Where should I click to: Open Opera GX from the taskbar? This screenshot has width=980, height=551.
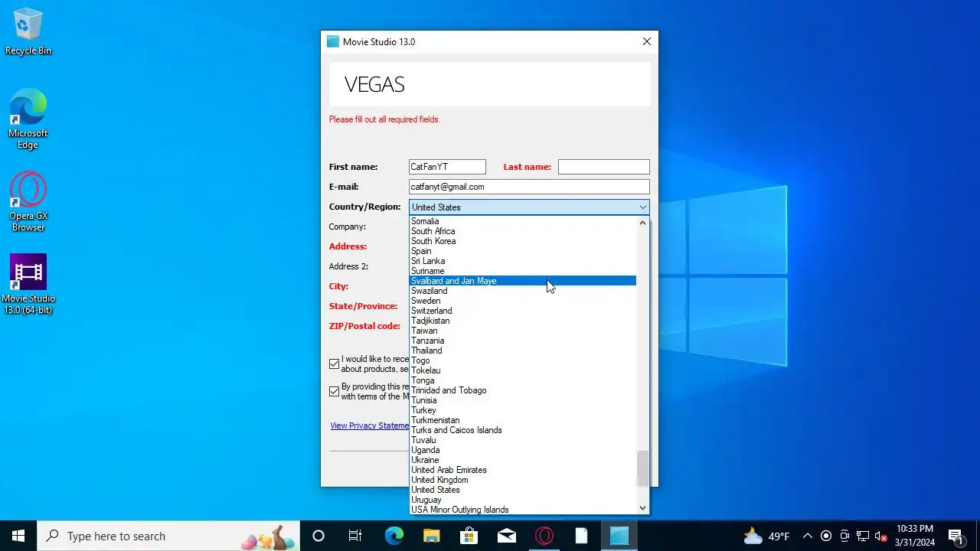coord(544,536)
